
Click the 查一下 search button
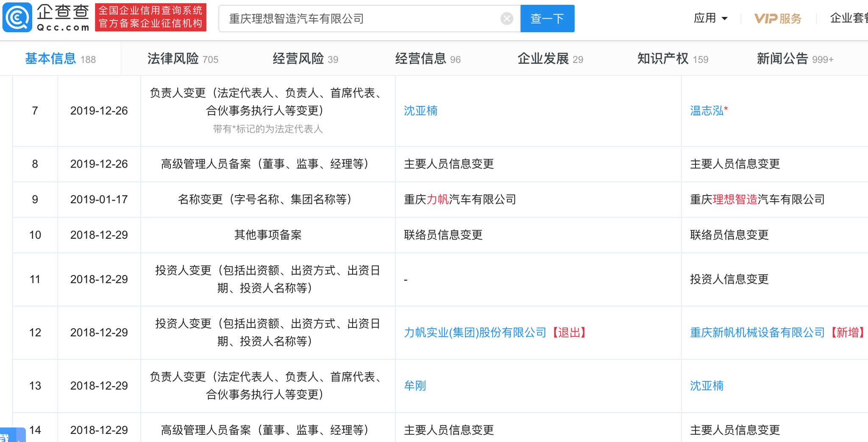[x=547, y=19]
